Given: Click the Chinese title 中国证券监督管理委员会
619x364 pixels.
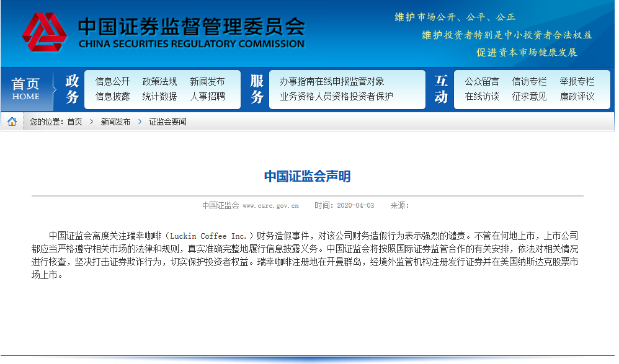Looking at the screenshot, I should point(192,27).
